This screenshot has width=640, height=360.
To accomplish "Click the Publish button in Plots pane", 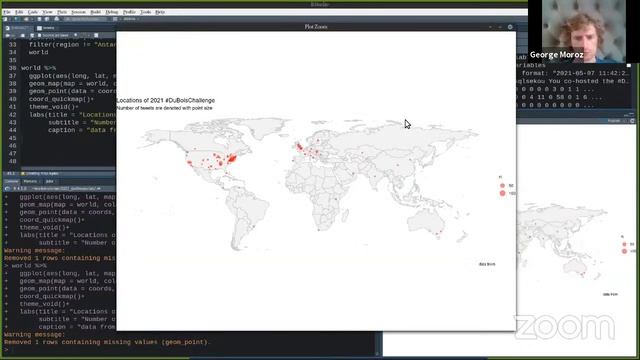I will 614,121.
